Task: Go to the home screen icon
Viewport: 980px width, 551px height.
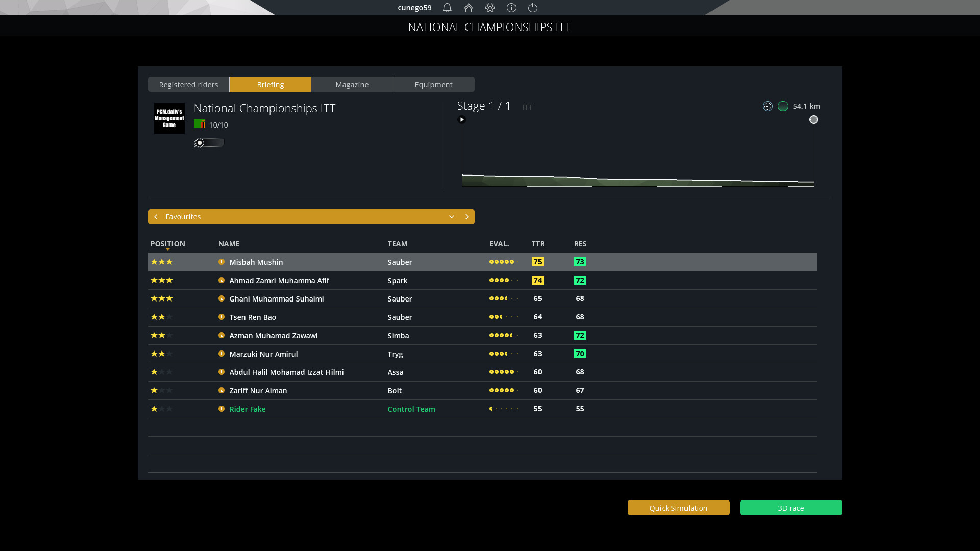Action: (x=469, y=8)
